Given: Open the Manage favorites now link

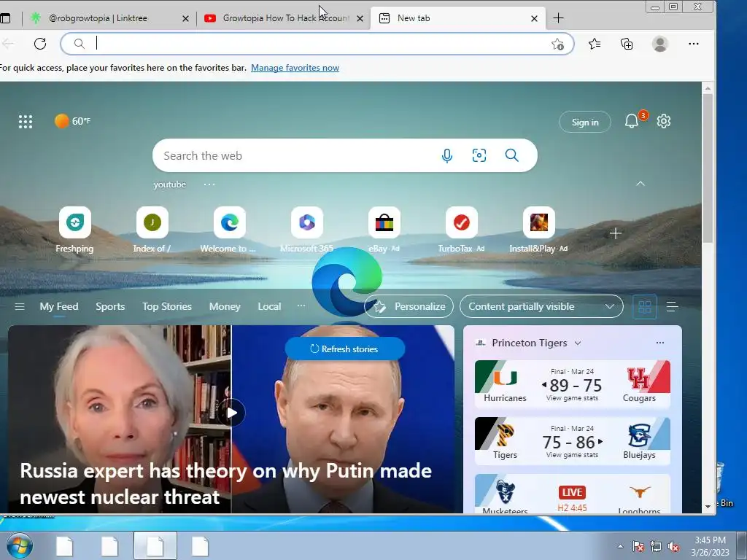Looking at the screenshot, I should point(295,68).
